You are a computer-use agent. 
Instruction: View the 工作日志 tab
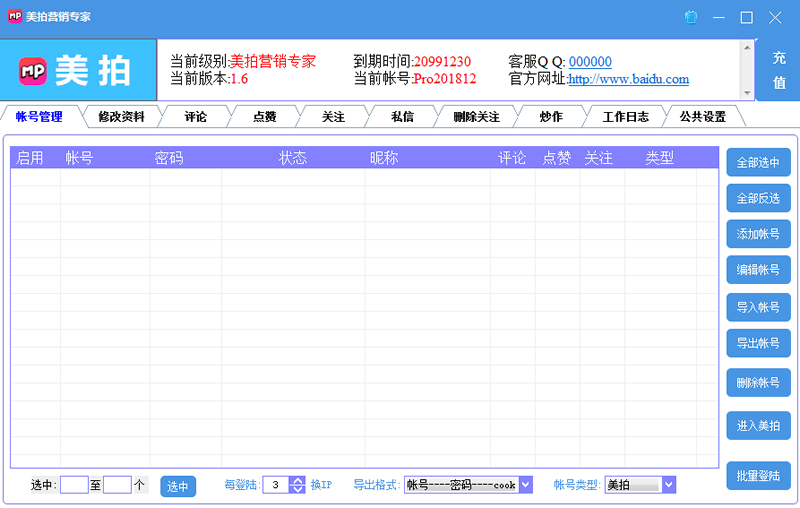626,117
